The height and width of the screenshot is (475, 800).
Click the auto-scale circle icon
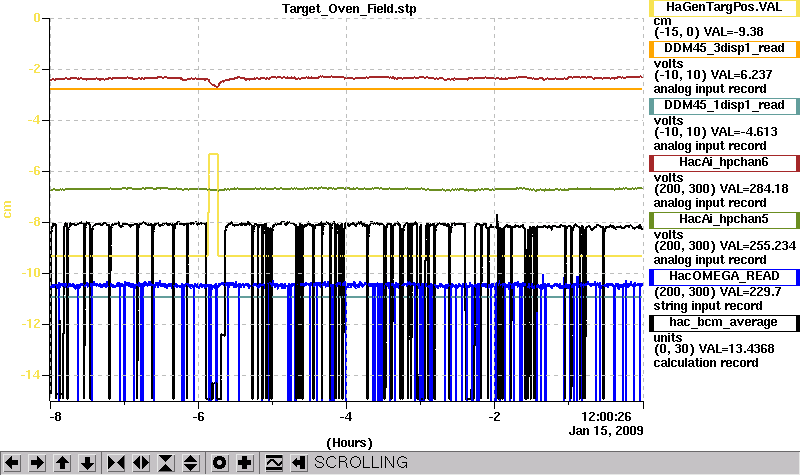pos(220,463)
